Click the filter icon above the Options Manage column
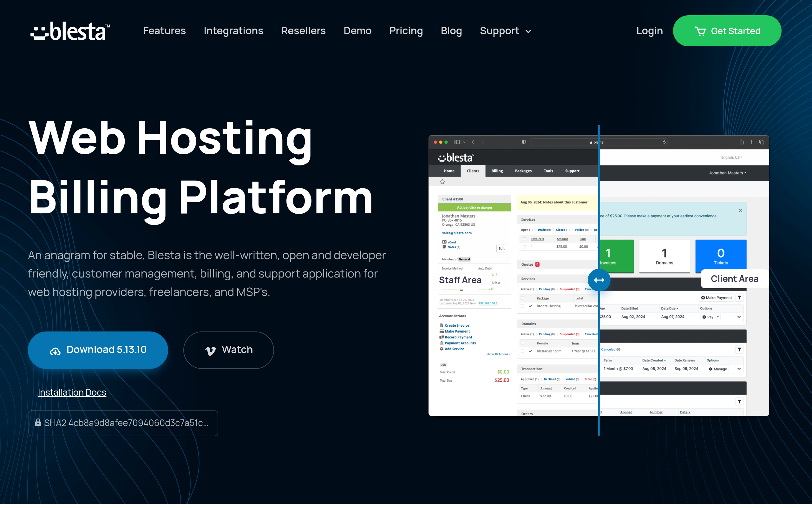The image size is (812, 508). coord(740,350)
